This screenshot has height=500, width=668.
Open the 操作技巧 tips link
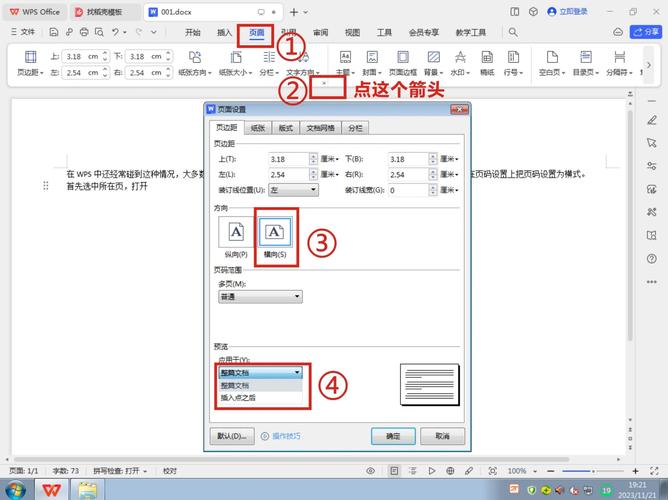click(x=281, y=436)
